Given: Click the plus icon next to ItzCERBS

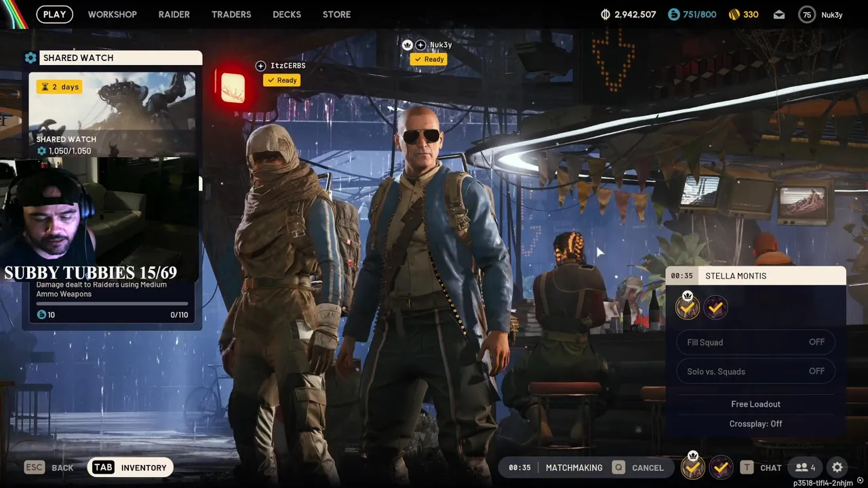Looking at the screenshot, I should 260,66.
